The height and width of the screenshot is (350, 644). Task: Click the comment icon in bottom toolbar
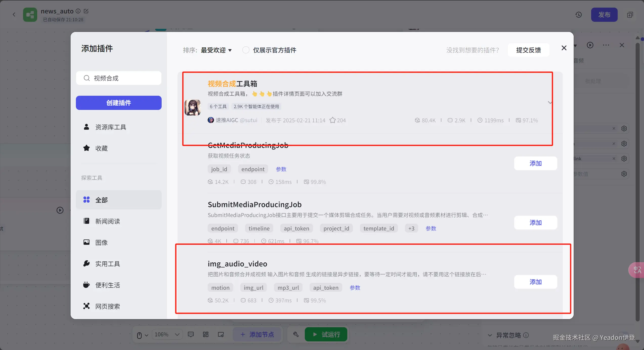pos(191,335)
